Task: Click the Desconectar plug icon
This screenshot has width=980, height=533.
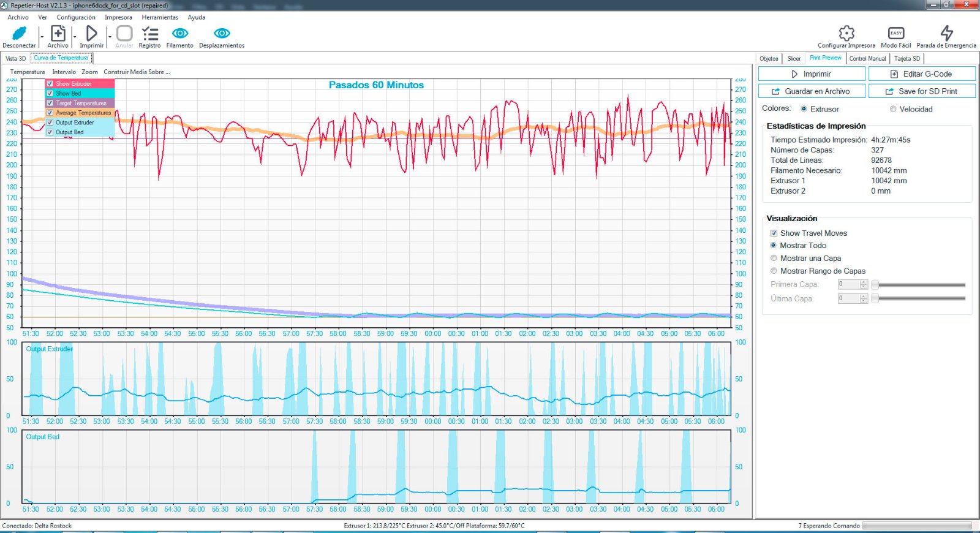Action: (19, 34)
